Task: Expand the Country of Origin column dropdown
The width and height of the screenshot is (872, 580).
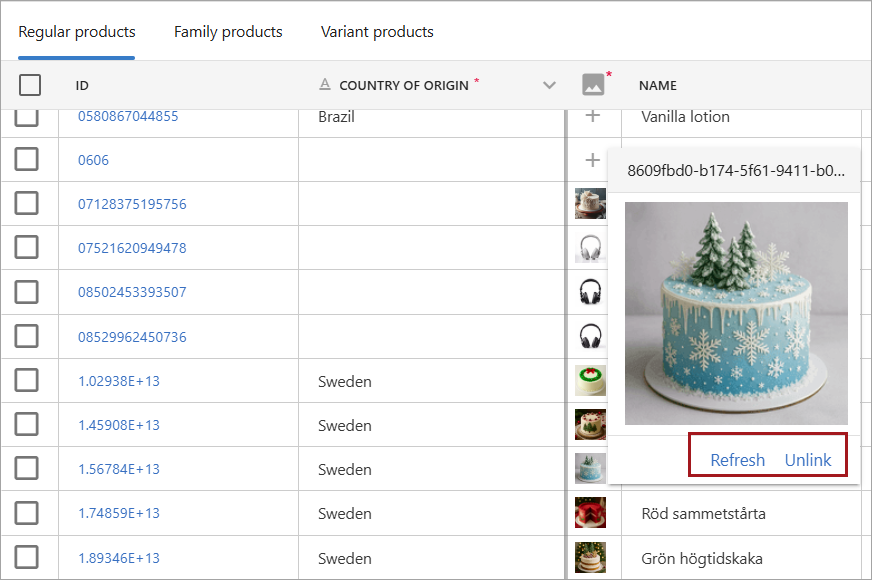Action: point(549,85)
